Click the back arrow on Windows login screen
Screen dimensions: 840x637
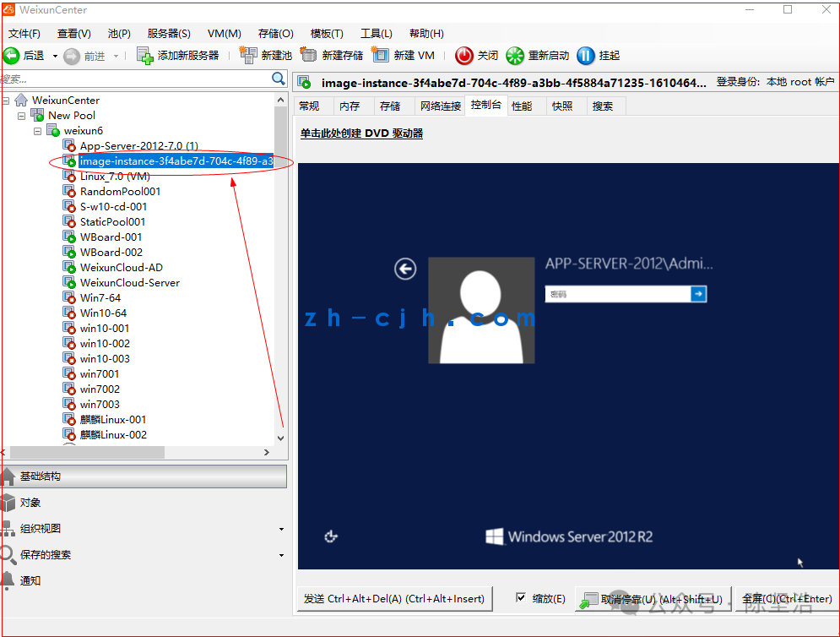tap(405, 269)
